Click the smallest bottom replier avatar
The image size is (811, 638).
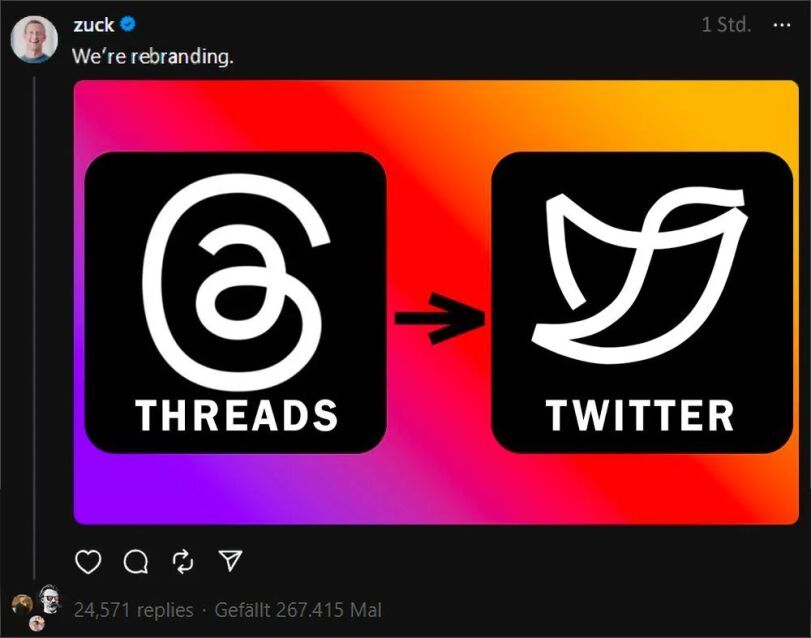36,624
